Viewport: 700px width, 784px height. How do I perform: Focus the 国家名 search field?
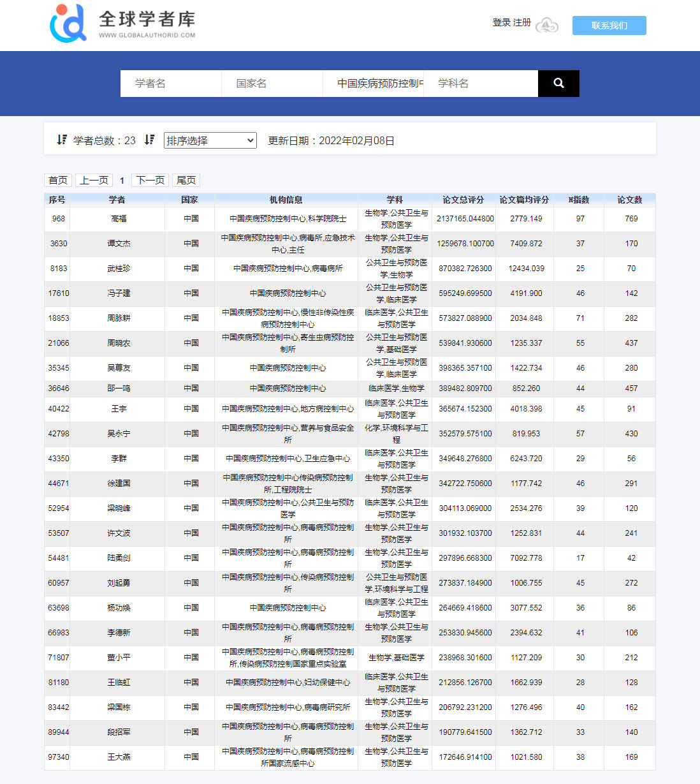272,84
